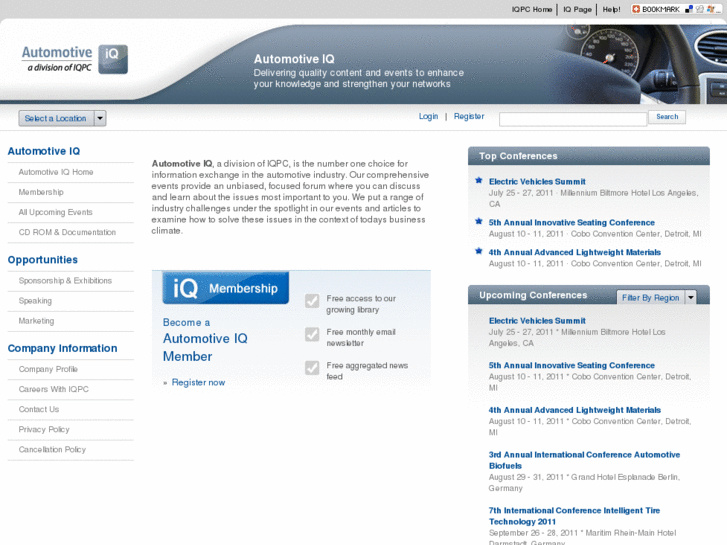
Task: Open Company Profile sidebar item
Action: tap(48, 369)
